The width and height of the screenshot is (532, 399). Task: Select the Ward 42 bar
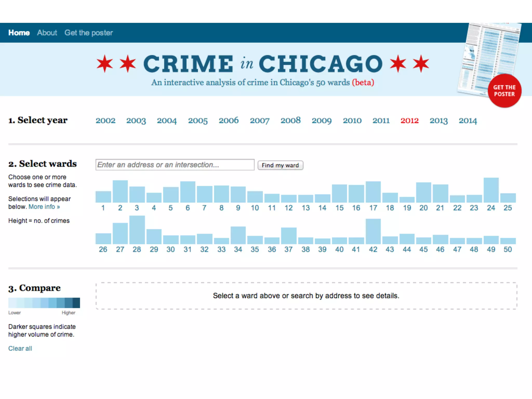click(373, 231)
